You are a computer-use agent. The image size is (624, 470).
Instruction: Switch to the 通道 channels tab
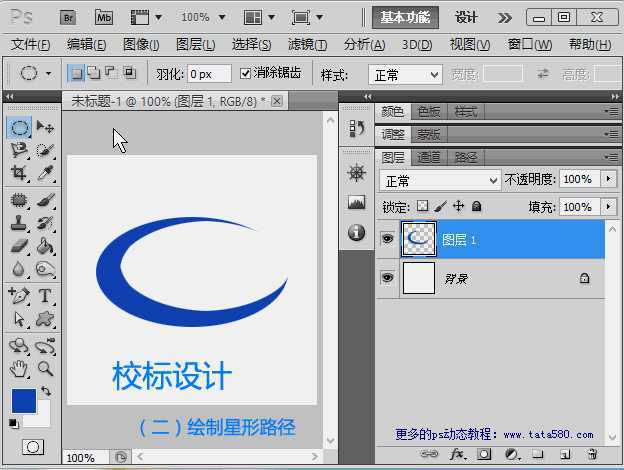coord(428,157)
